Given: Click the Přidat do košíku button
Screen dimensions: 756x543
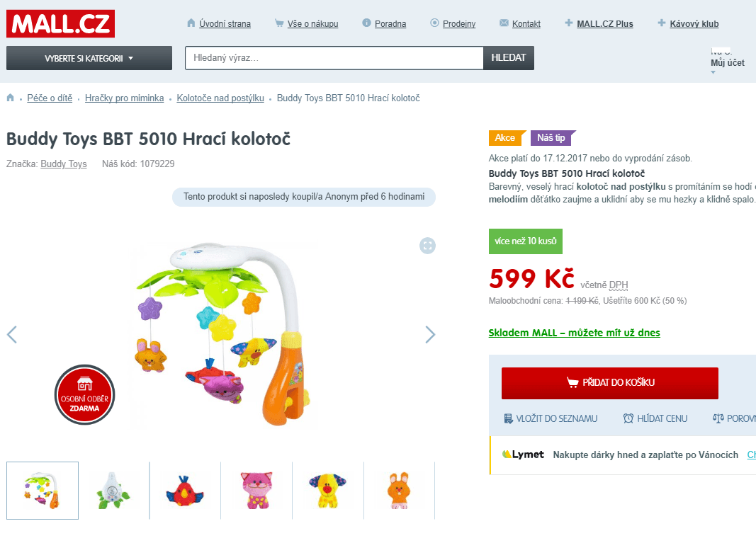Looking at the screenshot, I should coord(609,383).
